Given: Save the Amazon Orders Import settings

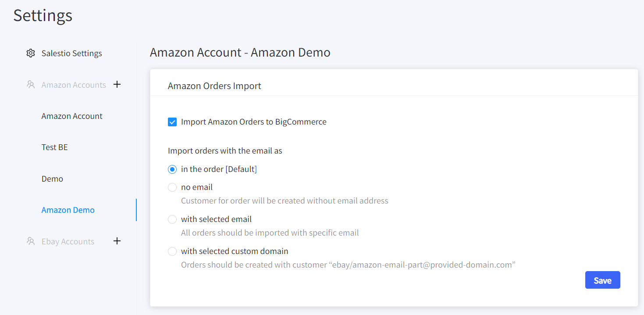Looking at the screenshot, I should click(602, 280).
